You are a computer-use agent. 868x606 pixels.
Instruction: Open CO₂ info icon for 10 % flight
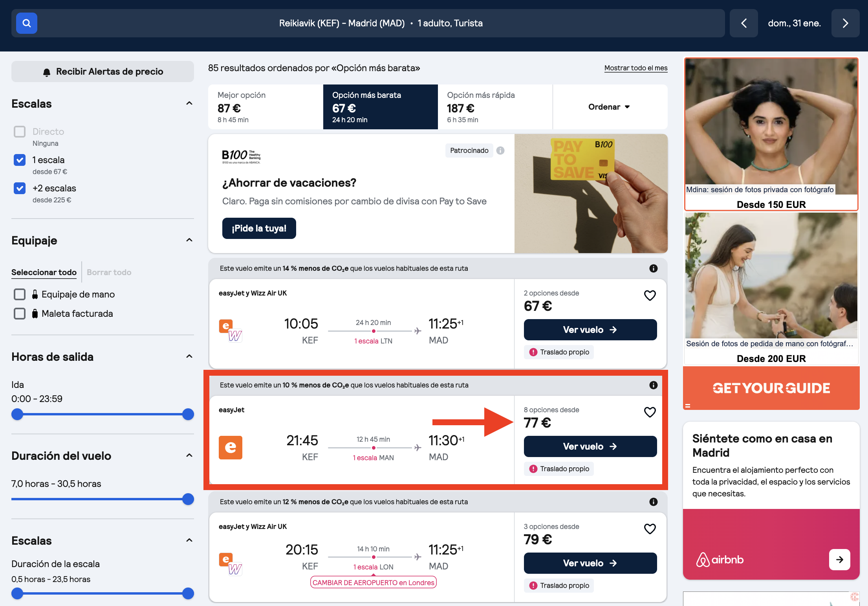(x=653, y=385)
